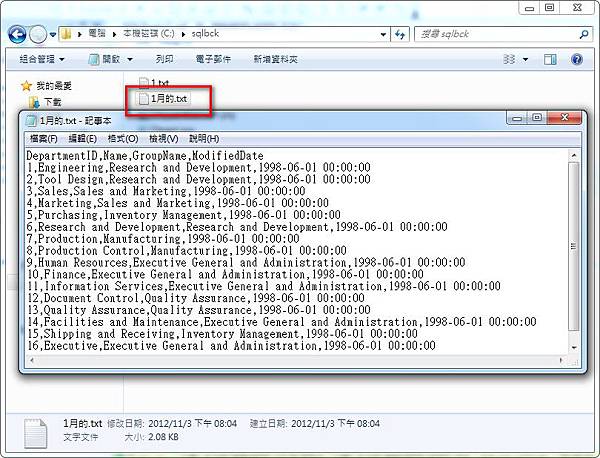Click 我的最愛 favorites star item
The image size is (600, 458).
pyautogui.click(x=46, y=86)
